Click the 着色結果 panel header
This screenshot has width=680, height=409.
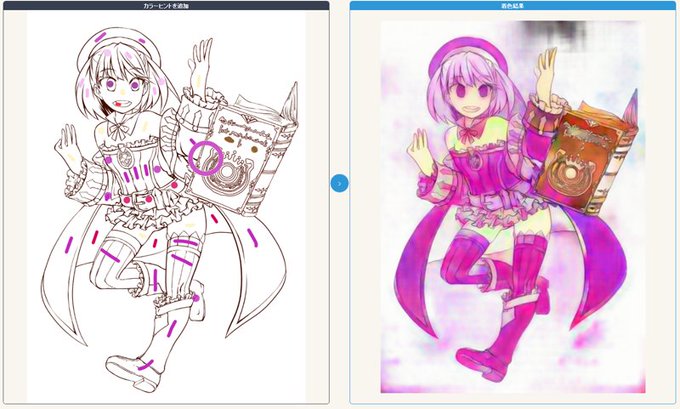coord(513,6)
